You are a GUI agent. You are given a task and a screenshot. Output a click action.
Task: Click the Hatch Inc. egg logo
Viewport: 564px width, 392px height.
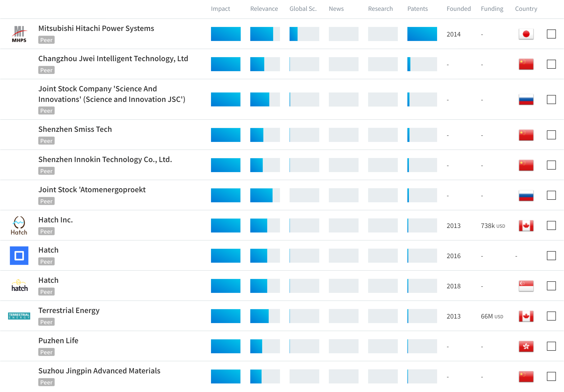pyautogui.click(x=19, y=225)
